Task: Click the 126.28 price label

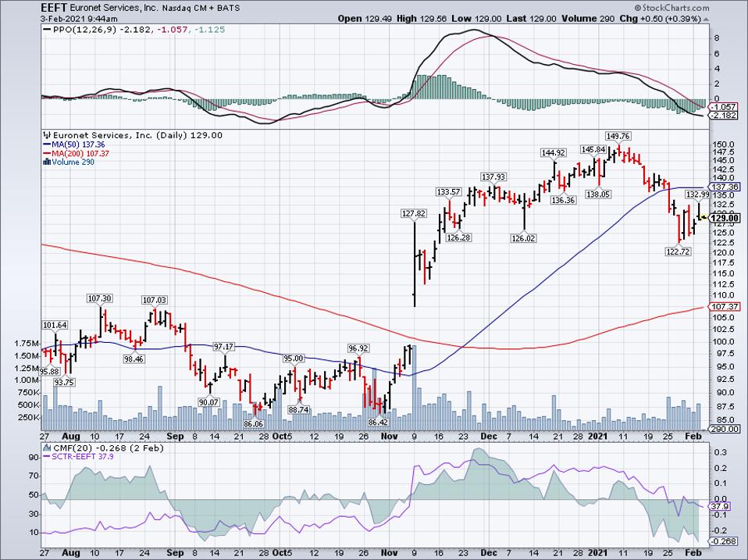Action: [458, 237]
